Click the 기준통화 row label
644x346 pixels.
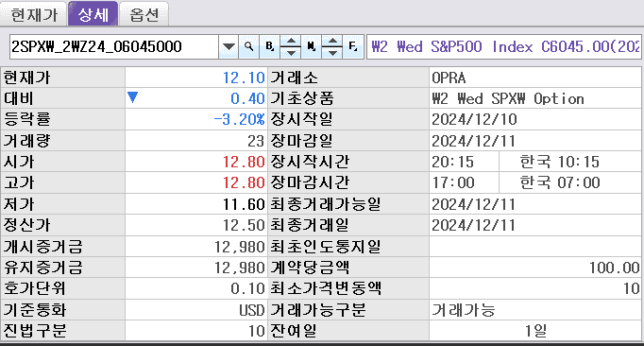35,310
